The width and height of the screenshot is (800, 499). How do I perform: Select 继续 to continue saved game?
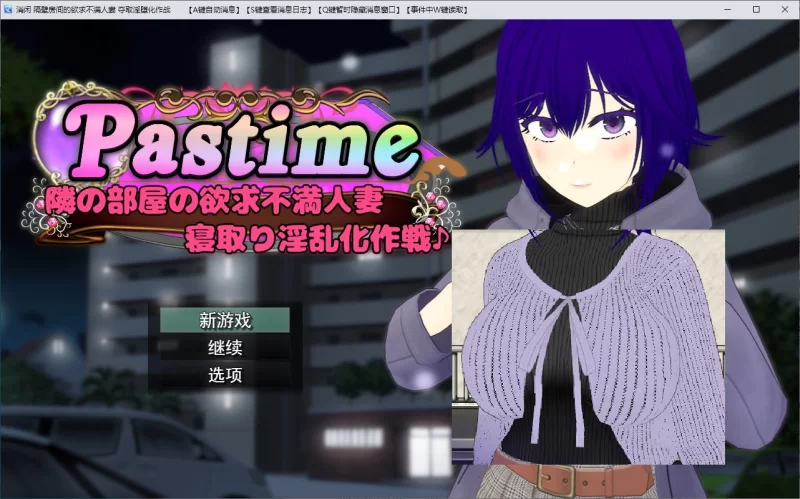pyautogui.click(x=224, y=348)
